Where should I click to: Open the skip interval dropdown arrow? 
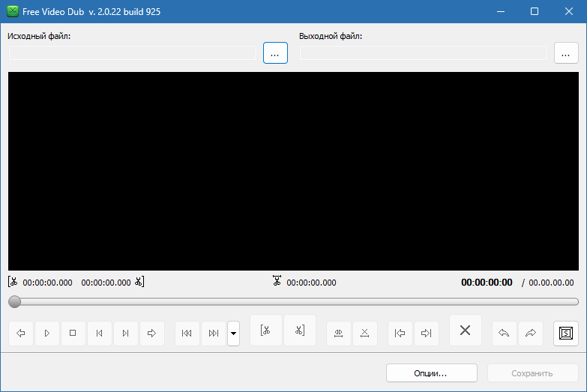point(233,333)
